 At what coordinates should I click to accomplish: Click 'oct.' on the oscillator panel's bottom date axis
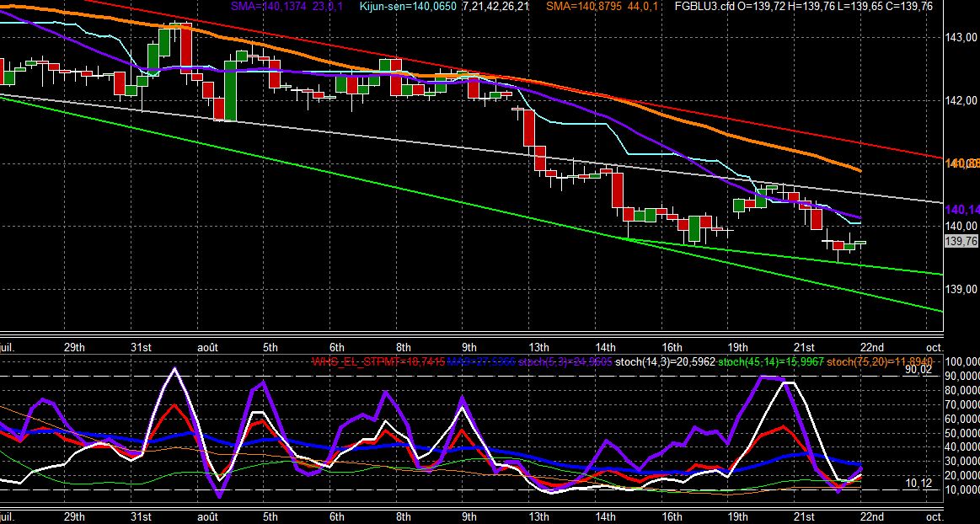[934, 517]
